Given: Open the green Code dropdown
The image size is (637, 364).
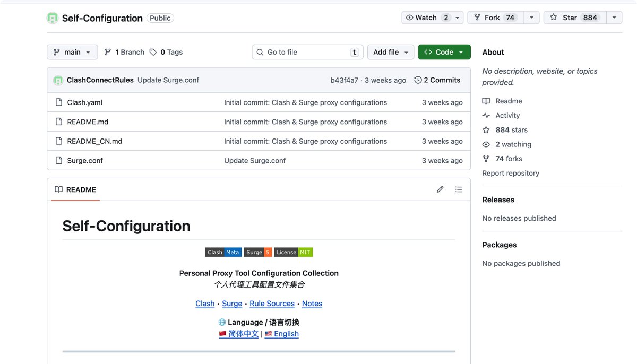Looking at the screenshot, I should coord(444,52).
